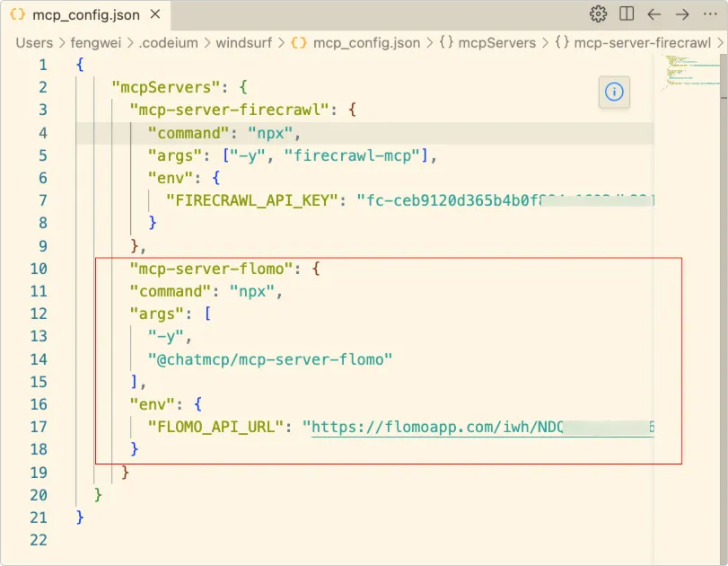Click the "mcp-server-firecrawl" key on line 3
The width and height of the screenshot is (728, 566).
[x=230, y=111]
